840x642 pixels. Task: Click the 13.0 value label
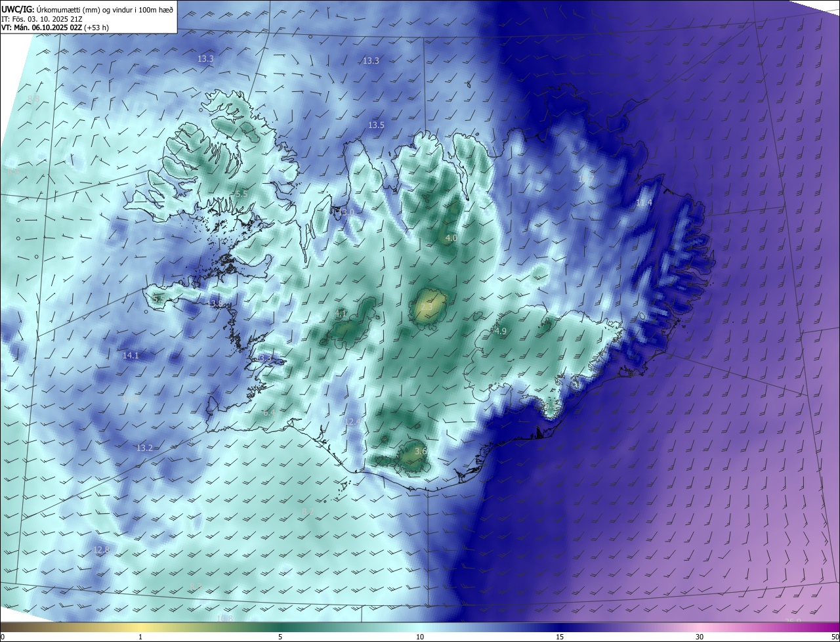[346, 213]
